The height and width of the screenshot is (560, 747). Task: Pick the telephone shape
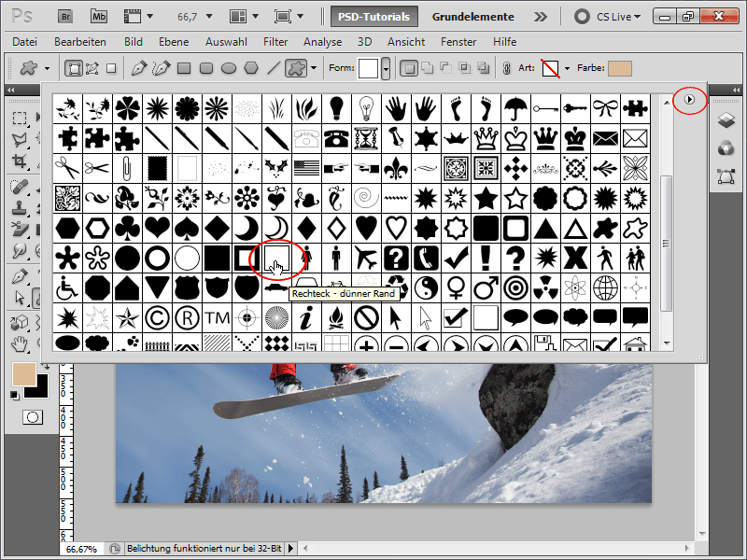coord(336,138)
